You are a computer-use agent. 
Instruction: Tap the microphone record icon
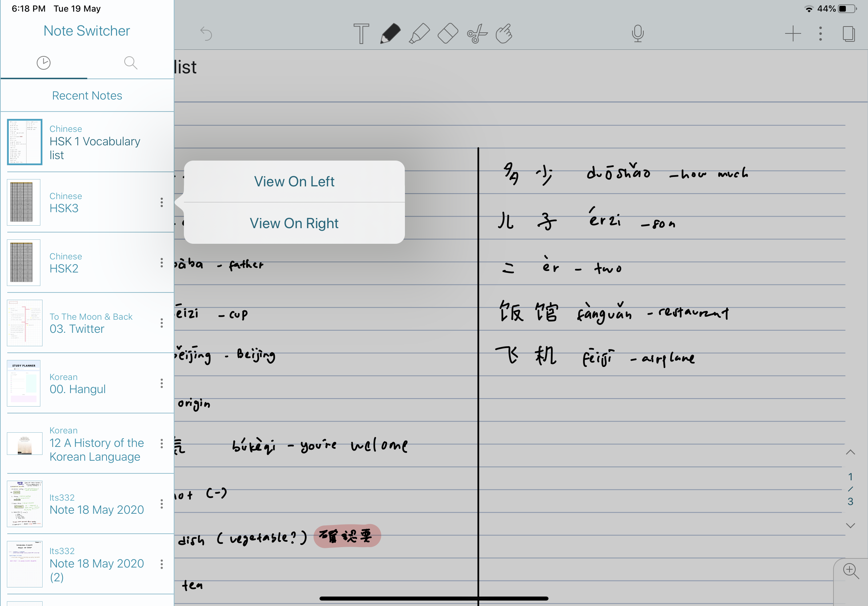point(638,34)
